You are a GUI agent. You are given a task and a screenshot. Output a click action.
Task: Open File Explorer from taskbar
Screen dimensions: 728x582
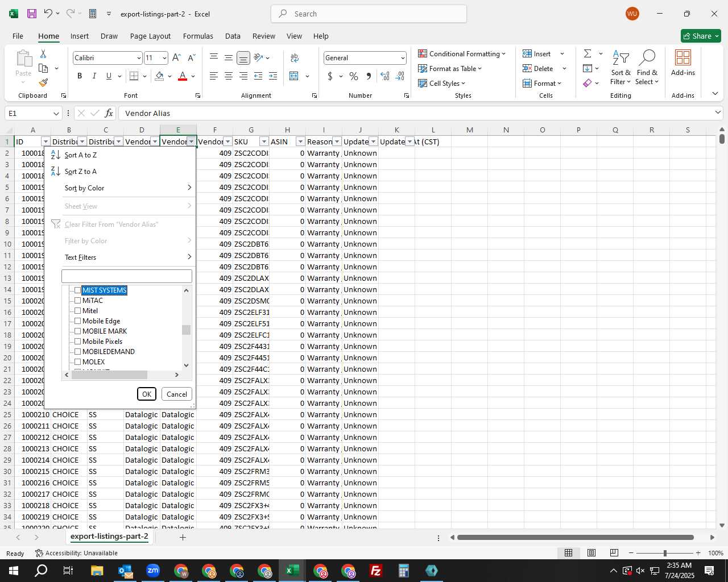click(x=97, y=571)
